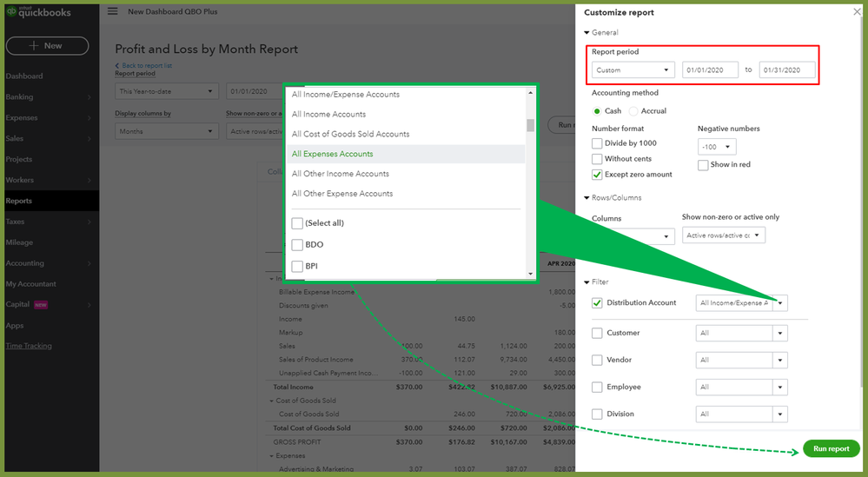Click the report period end date 01/31/2020
Screen dimensions: 868x477
(787, 70)
